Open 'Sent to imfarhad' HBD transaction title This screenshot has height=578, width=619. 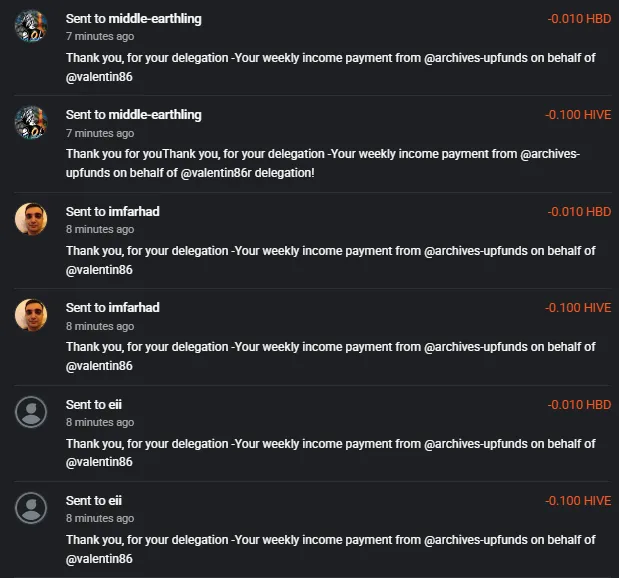point(113,212)
